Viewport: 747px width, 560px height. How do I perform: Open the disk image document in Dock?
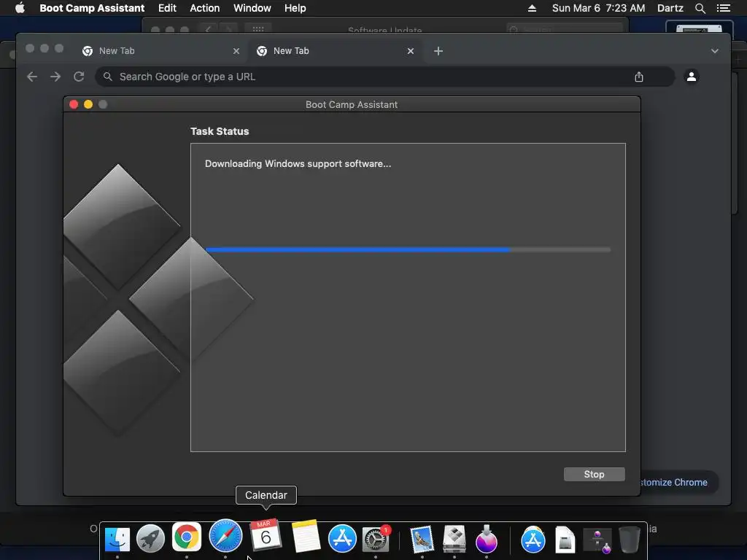pos(565,540)
